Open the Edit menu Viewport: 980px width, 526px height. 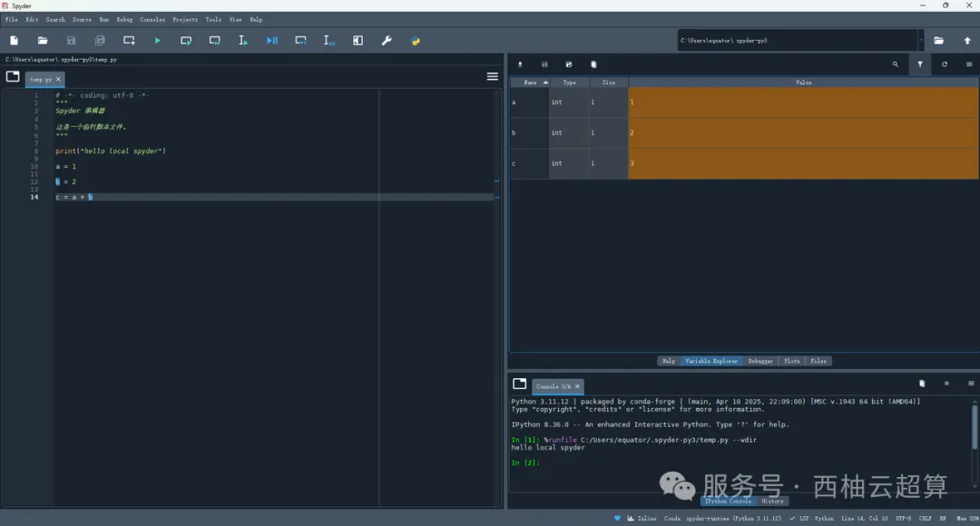(32, 19)
